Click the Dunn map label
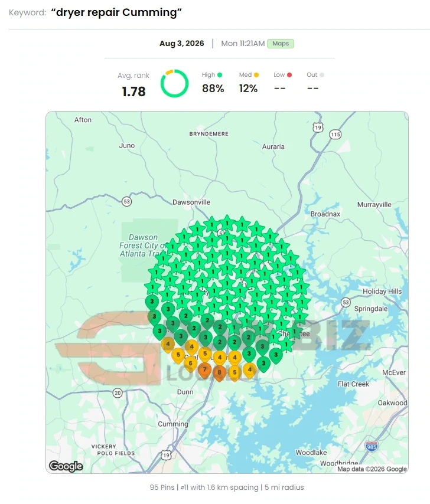Screen dimensions: 430x504 (185, 392)
